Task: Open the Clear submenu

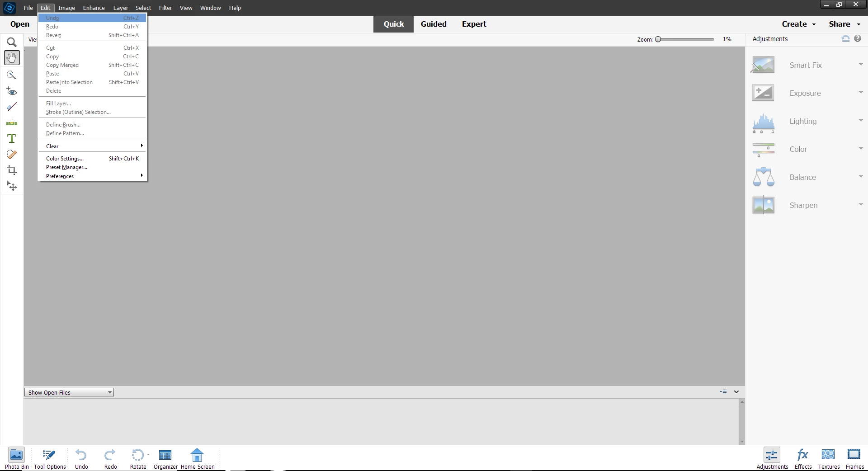Action: [x=92, y=146]
